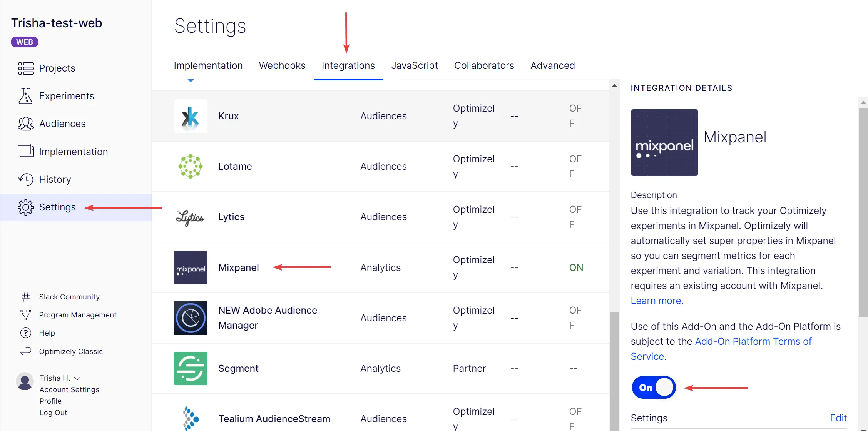Select the Lotame integration name
Image resolution: width=868 pixels, height=431 pixels.
235,166
